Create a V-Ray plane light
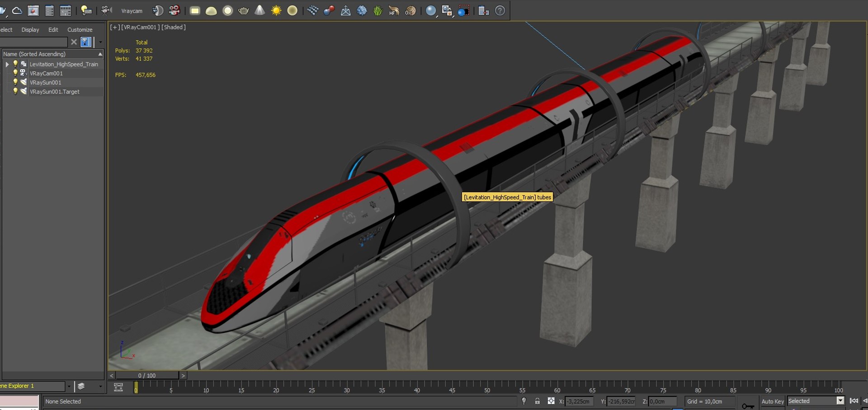 point(195,10)
